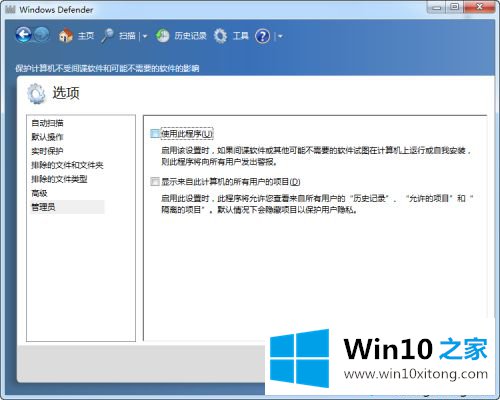Select 排除的文件和文件夹 option
Image resolution: width=500 pixels, height=400 pixels.
pos(67,165)
